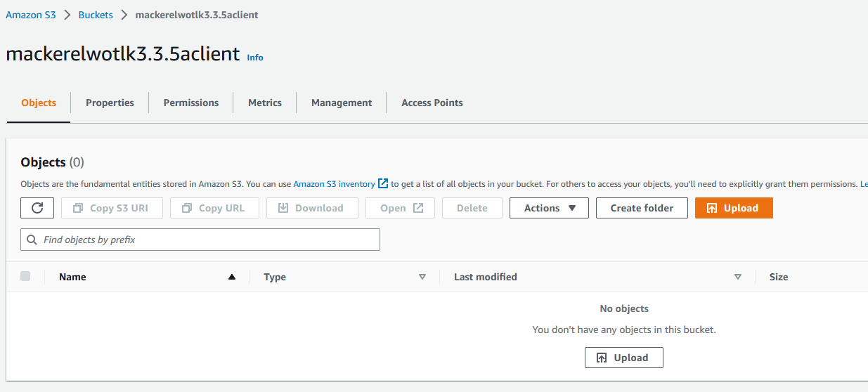
Task: Toggle the select all objects checkbox
Action: coord(25,277)
